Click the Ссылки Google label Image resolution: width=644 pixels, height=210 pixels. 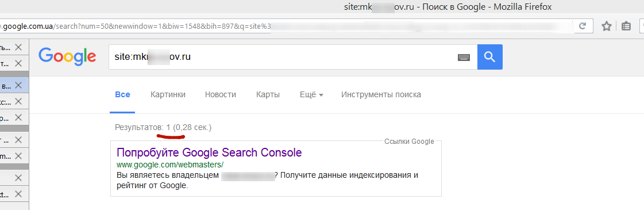(409, 142)
